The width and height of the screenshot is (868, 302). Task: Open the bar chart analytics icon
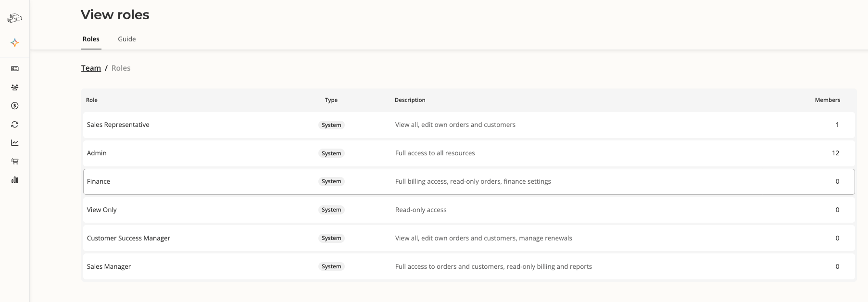point(14,180)
